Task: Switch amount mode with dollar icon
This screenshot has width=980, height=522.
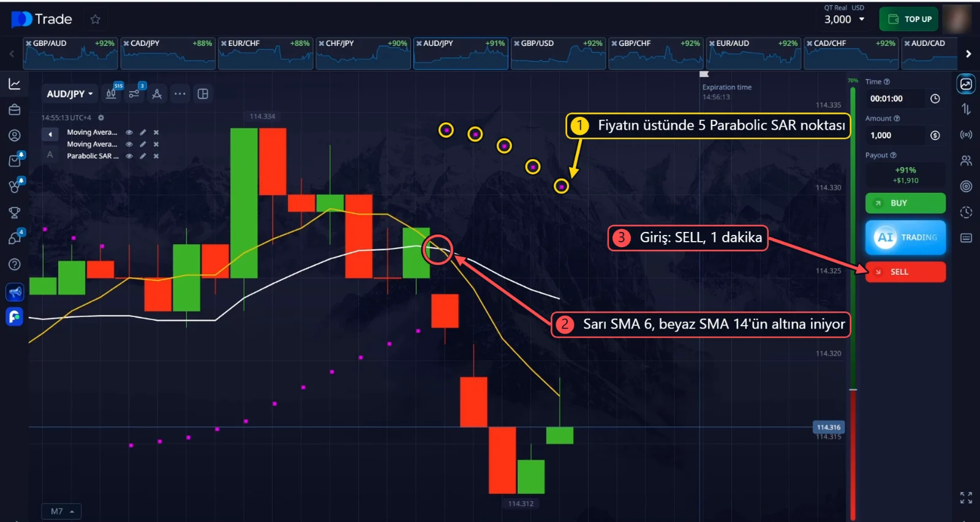Action: (x=935, y=135)
